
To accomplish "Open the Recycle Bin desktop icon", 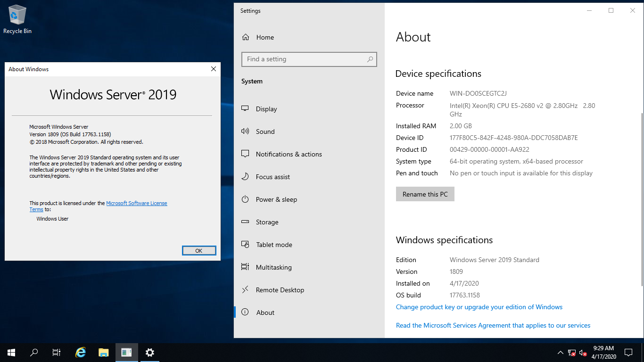I will tap(17, 19).
